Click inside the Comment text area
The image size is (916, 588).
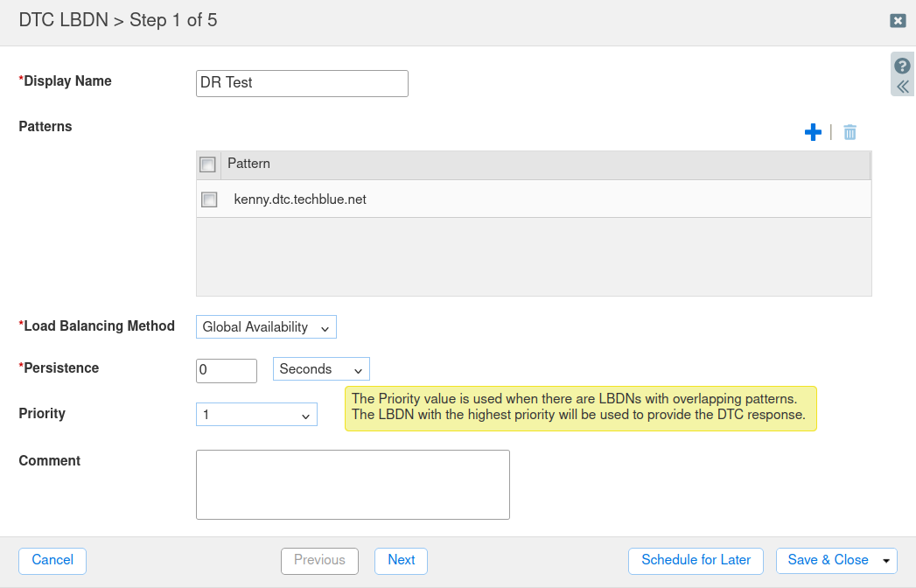click(353, 485)
